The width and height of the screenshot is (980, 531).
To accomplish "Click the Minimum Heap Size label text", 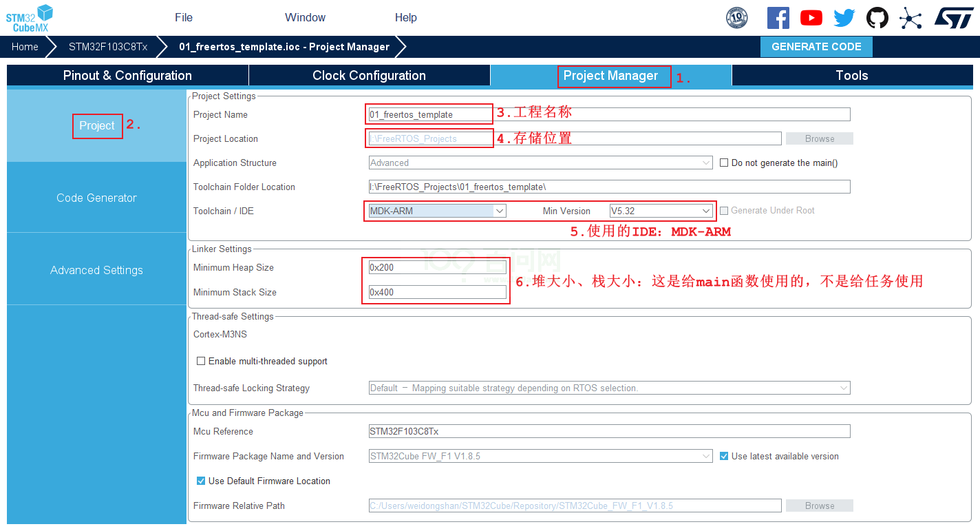I will coord(233,267).
